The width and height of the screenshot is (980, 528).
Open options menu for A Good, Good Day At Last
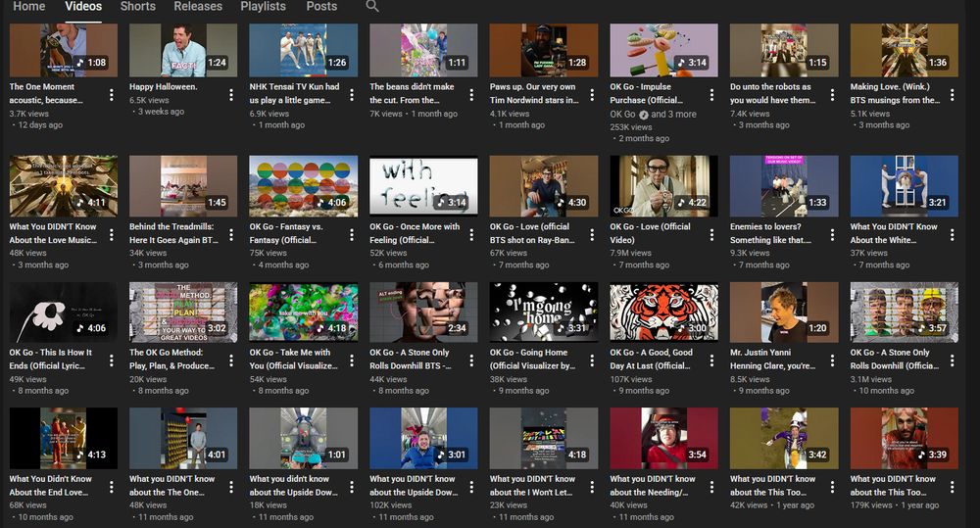click(x=711, y=360)
